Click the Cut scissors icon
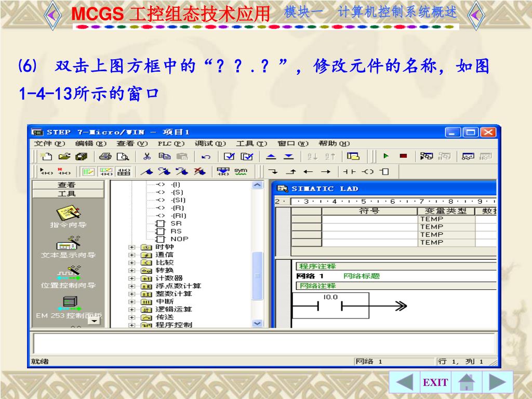The width and height of the screenshot is (532, 399). click(x=147, y=156)
